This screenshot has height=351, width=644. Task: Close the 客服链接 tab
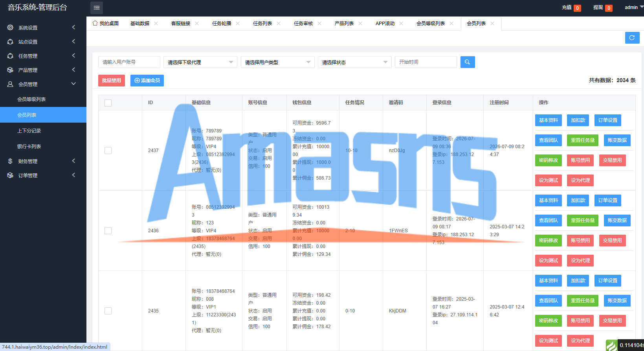[x=197, y=24]
